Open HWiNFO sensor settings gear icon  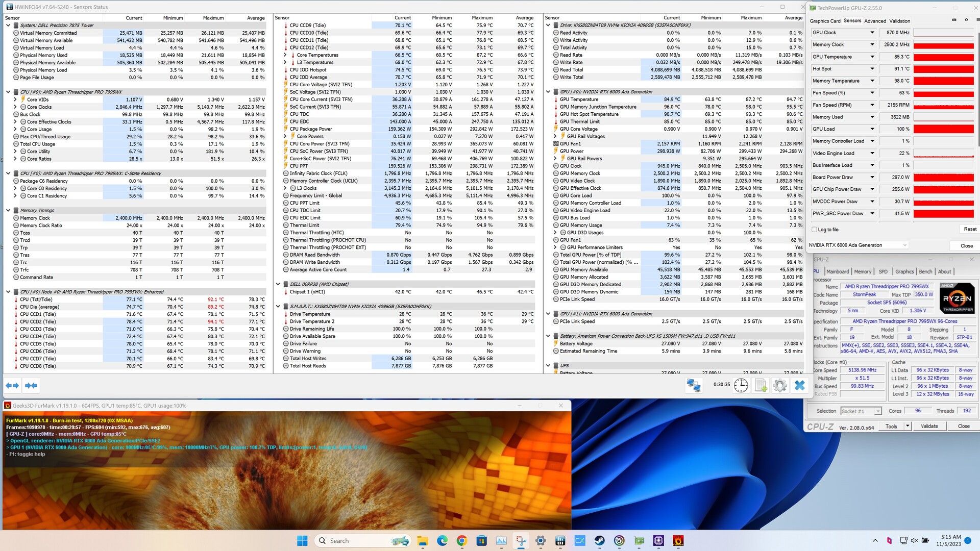780,386
